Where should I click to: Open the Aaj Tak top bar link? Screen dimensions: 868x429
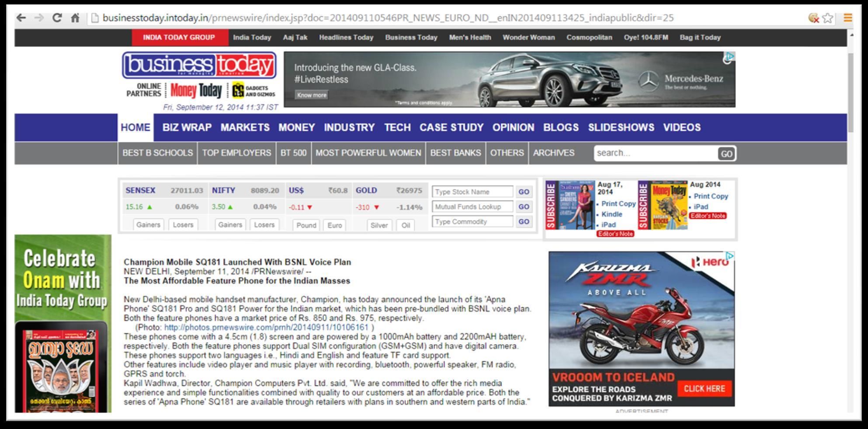[295, 38]
